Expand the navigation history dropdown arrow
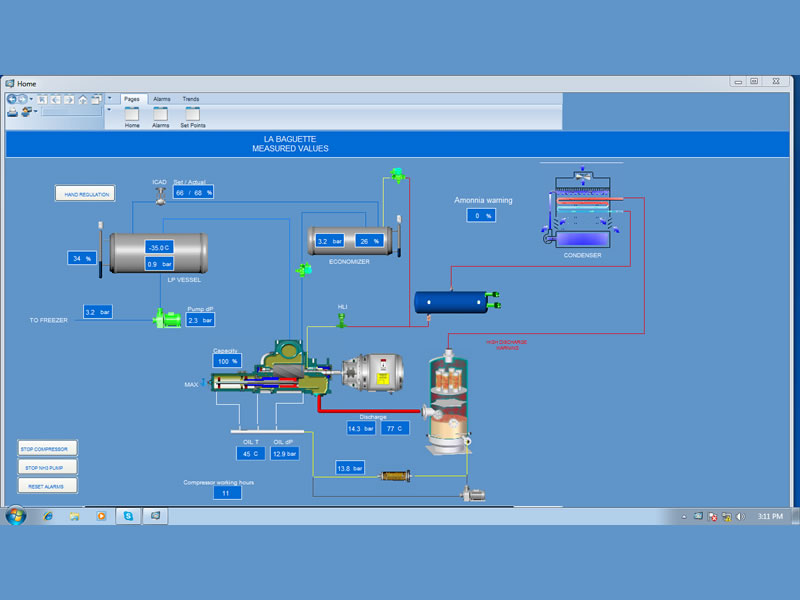 tap(31, 99)
